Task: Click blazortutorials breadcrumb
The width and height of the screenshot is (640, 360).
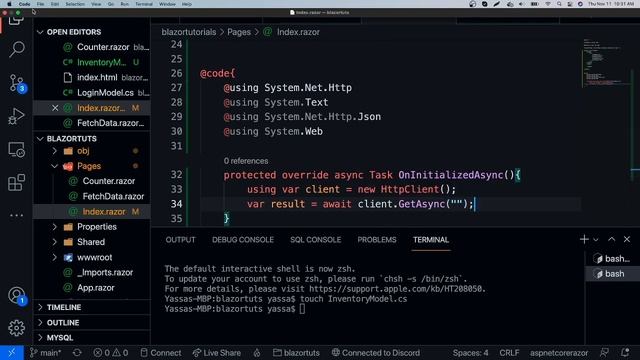Action: point(189,32)
